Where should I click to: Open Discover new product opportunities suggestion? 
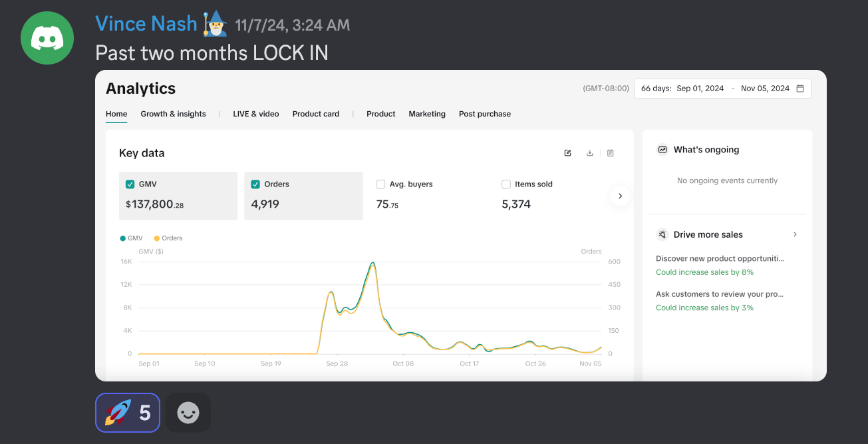point(720,258)
